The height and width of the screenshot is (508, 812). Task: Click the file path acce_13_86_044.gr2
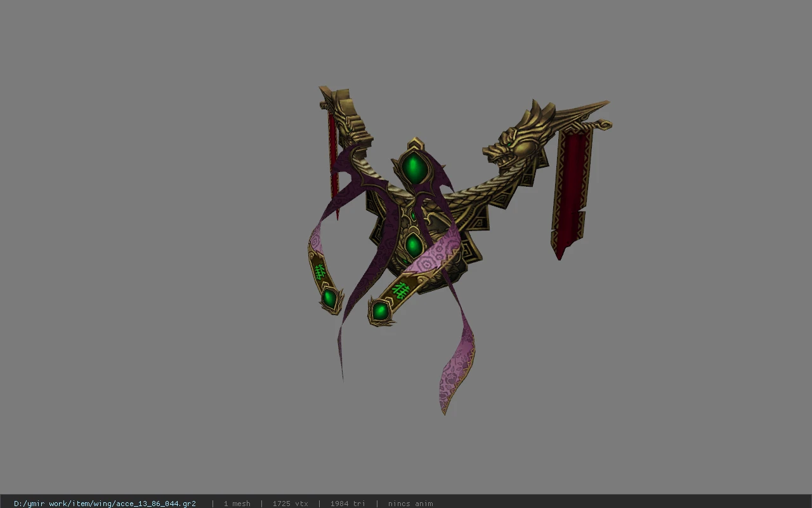tap(105, 504)
